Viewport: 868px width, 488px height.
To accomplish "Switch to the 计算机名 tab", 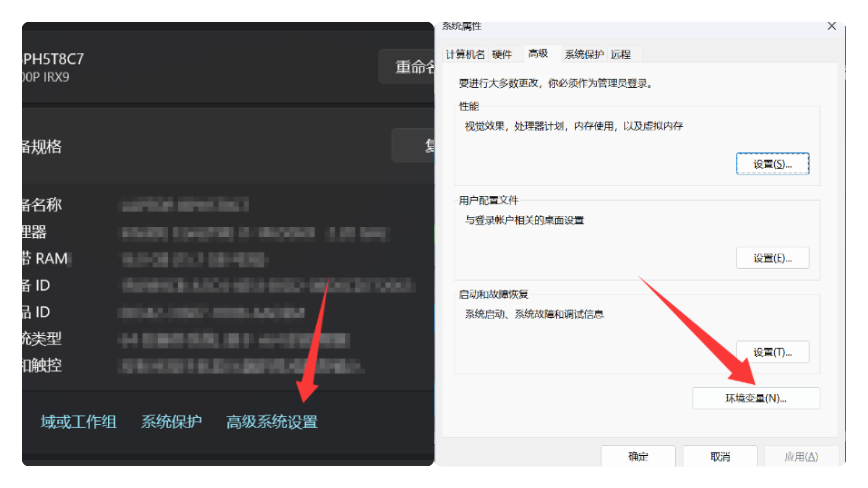I will pos(464,54).
